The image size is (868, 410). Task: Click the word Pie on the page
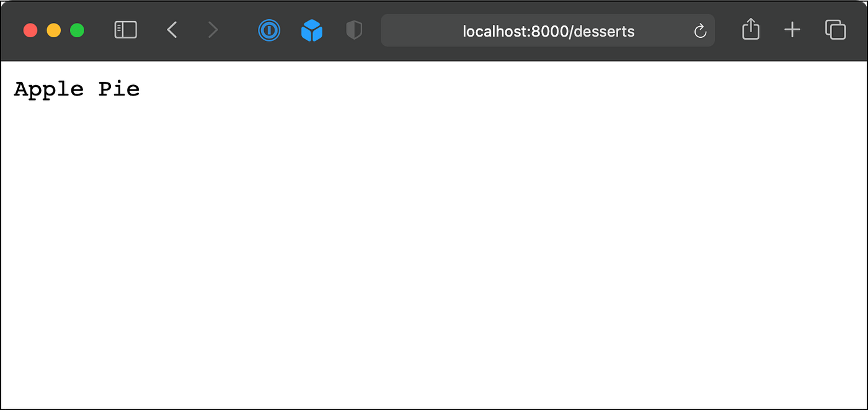[x=119, y=89]
